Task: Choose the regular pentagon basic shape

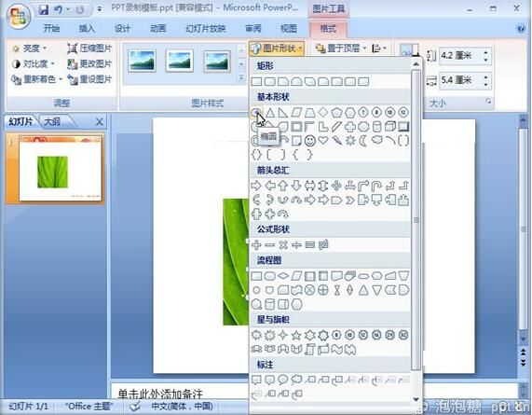Action: pos(336,112)
